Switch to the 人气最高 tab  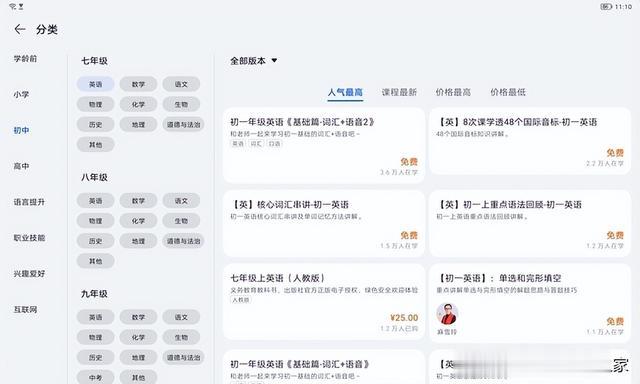click(345, 92)
